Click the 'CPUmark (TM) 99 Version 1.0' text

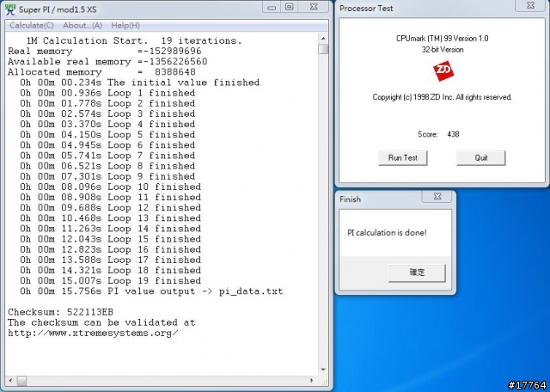(443, 39)
